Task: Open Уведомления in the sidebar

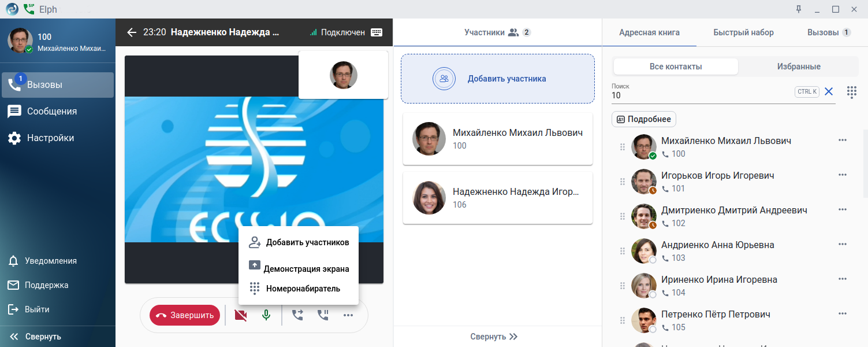Action: pyautogui.click(x=58, y=261)
